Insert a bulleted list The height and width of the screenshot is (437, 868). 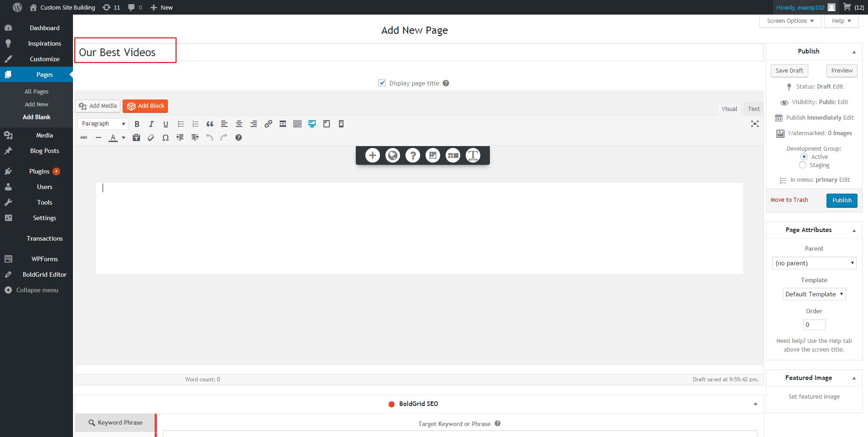point(181,124)
